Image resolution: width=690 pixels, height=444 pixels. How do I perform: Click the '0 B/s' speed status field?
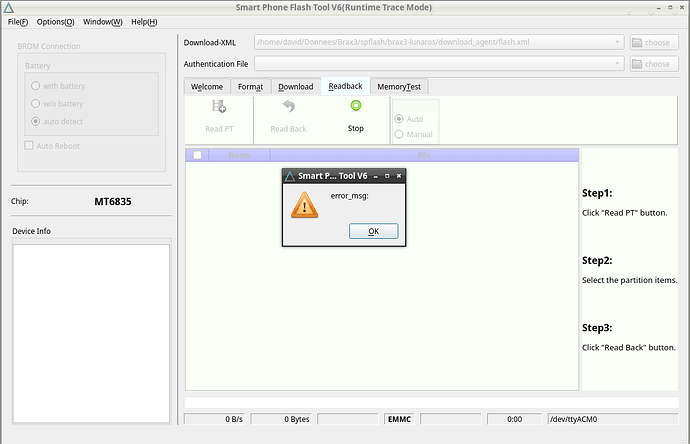214,419
